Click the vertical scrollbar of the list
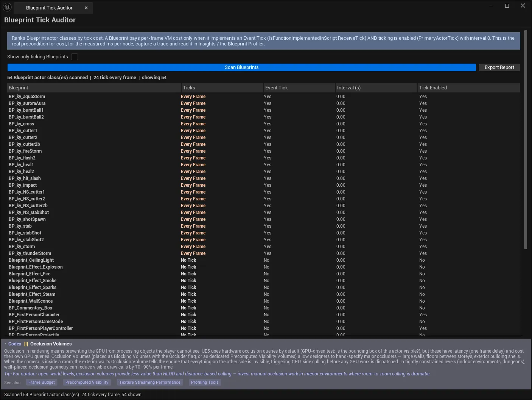Image resolution: width=532 pixels, height=400 pixels. tap(525, 139)
